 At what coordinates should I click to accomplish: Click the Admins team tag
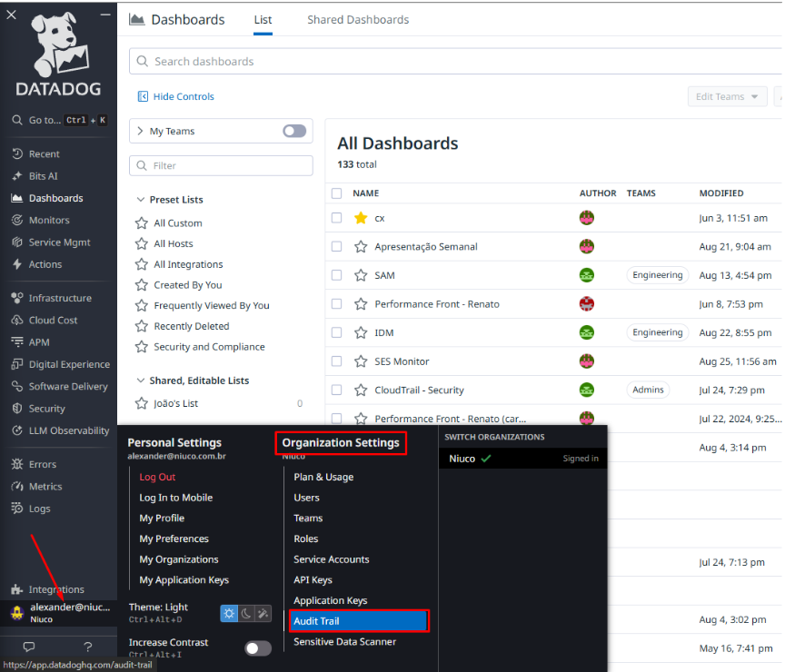pos(648,390)
